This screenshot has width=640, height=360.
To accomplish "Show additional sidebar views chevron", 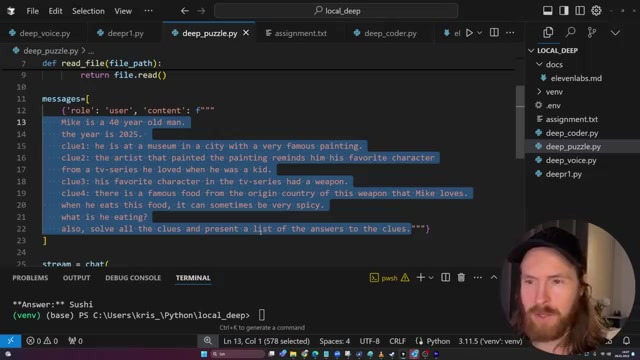I will pos(615,33).
